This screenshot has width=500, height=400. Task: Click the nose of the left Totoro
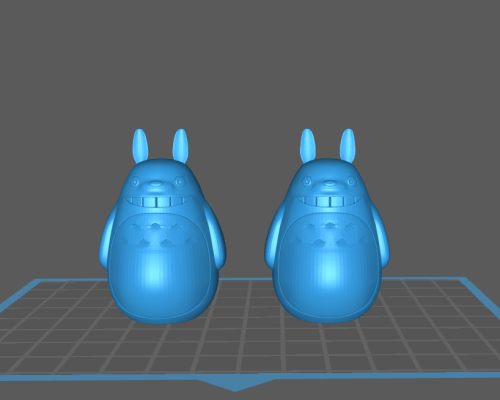point(155,183)
